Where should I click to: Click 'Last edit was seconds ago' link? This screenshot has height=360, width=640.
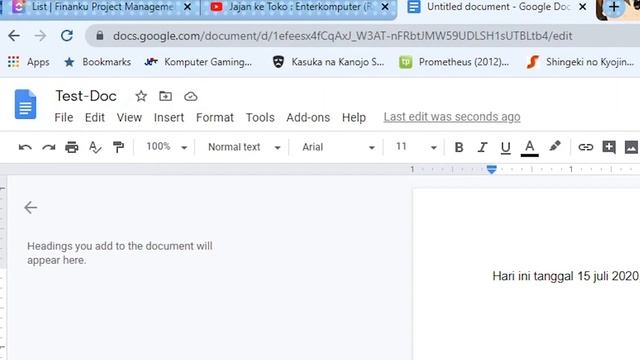pos(452,117)
